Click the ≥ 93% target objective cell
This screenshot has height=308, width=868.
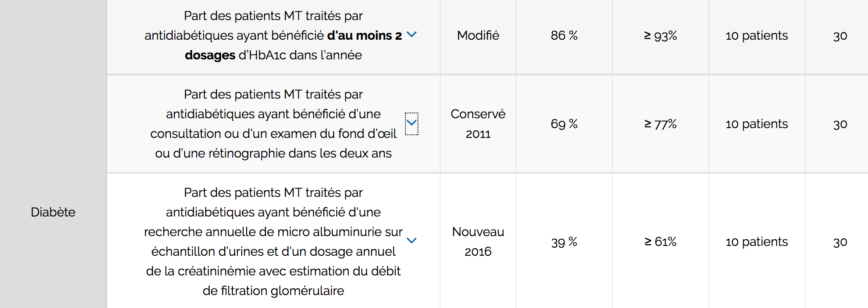tap(661, 36)
